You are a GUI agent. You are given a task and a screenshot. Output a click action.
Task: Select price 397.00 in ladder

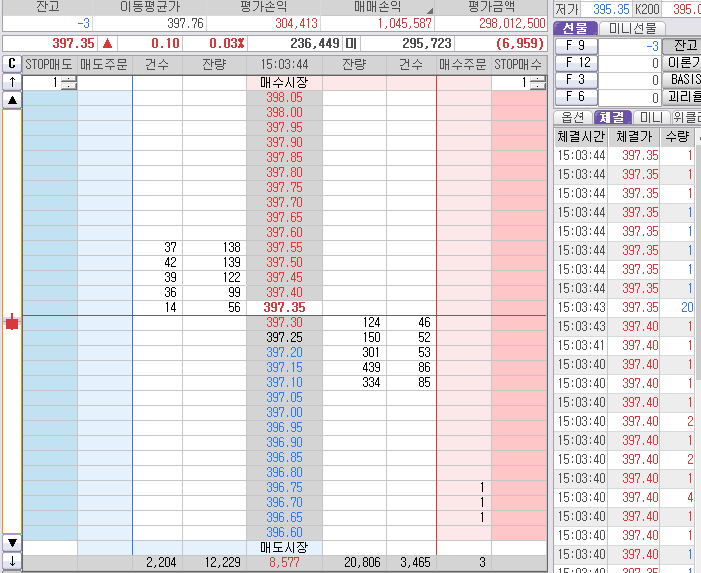pyautogui.click(x=284, y=413)
